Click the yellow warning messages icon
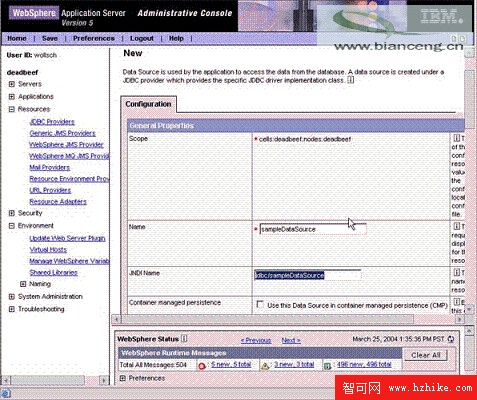The image size is (477, 400). [x=265, y=366]
